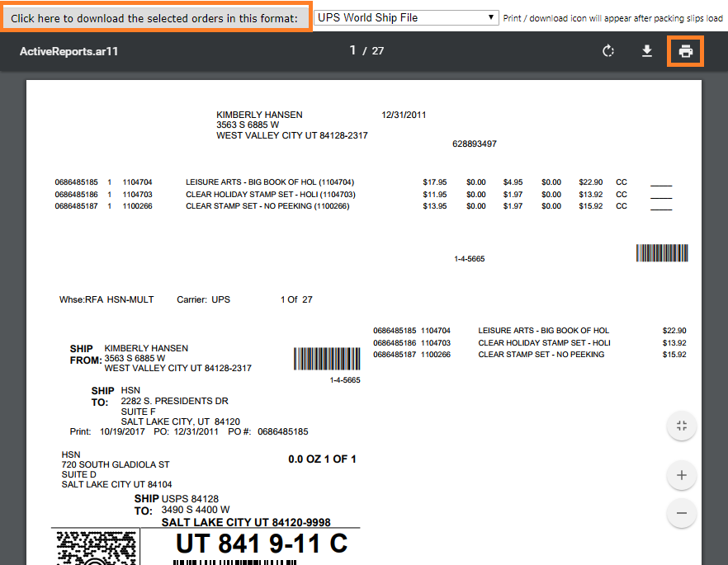
Task: Click the total page count 27
Action: coord(377,50)
